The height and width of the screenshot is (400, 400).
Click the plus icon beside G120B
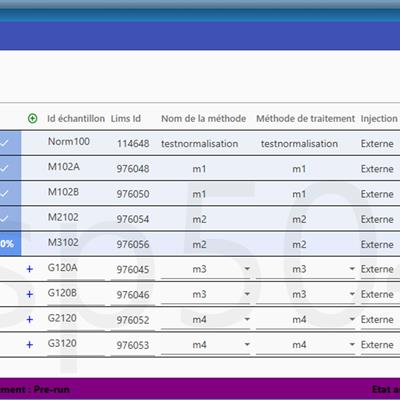pos(30,294)
